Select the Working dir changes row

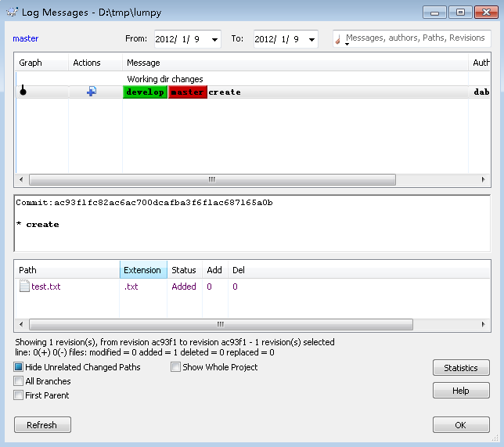pyautogui.click(x=165, y=79)
